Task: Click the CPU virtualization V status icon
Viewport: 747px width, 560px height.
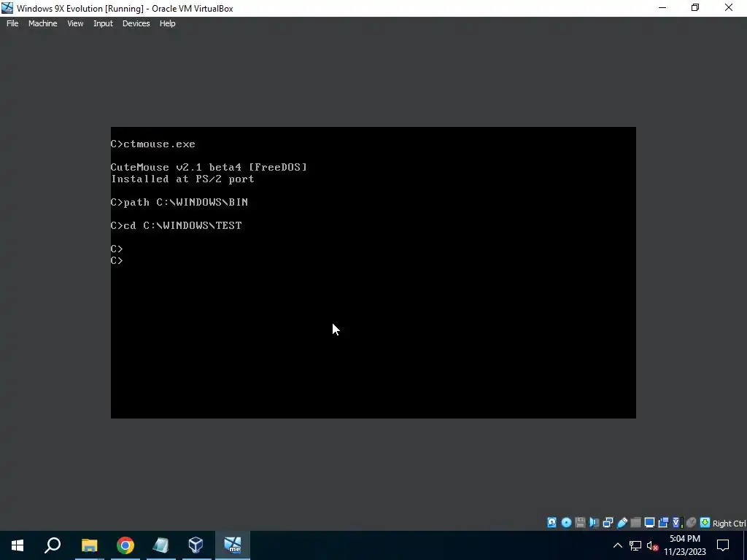Action: (x=677, y=523)
